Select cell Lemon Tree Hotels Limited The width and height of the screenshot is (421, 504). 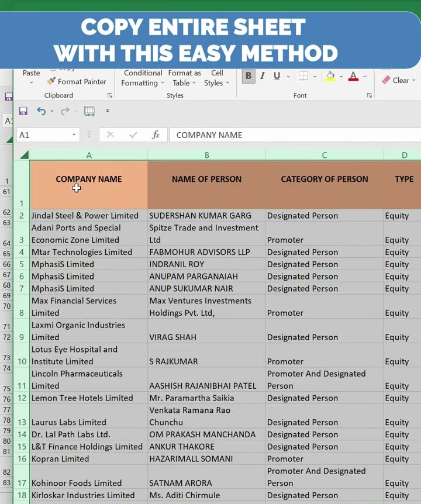(89, 398)
